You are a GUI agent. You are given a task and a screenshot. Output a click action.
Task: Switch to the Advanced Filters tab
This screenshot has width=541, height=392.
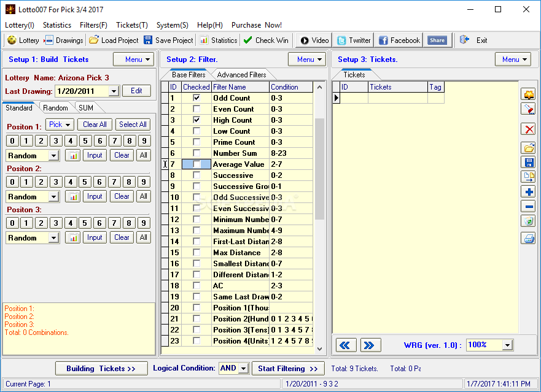[241, 75]
